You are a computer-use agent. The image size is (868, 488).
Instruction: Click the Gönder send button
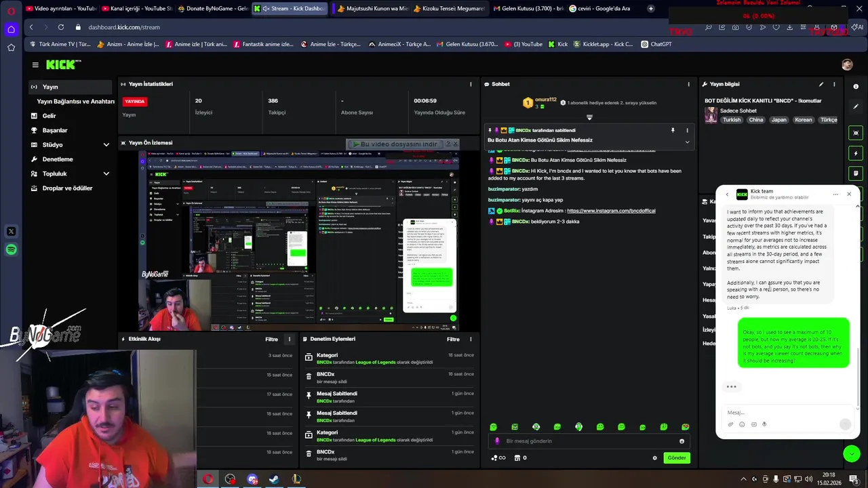point(677,458)
